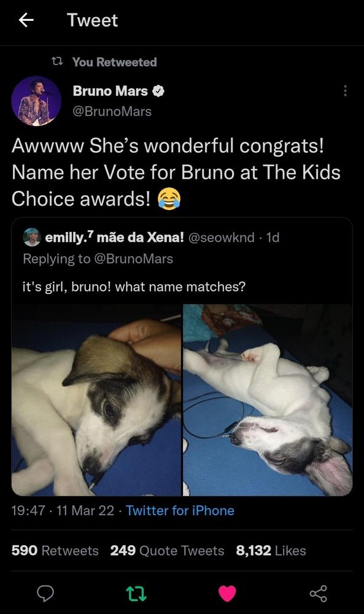Unlike the tweet with pink heart
The width and height of the screenshot is (364, 614).
[227, 594]
